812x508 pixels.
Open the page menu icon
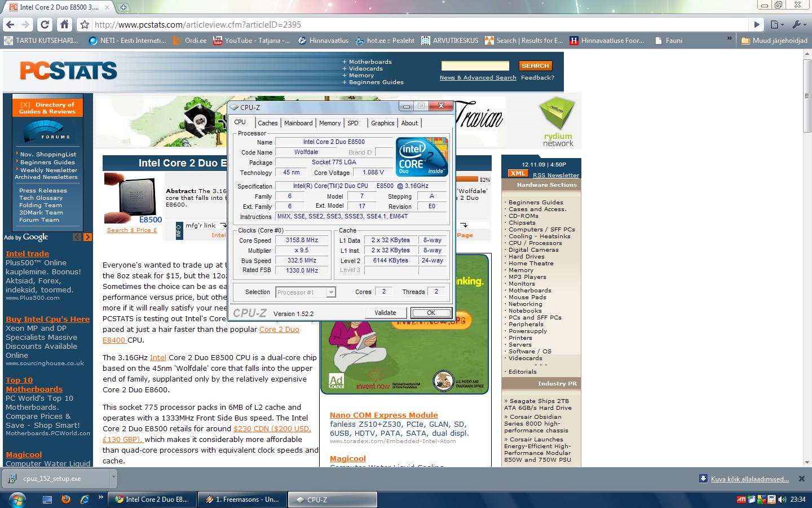pyautogui.click(x=777, y=24)
